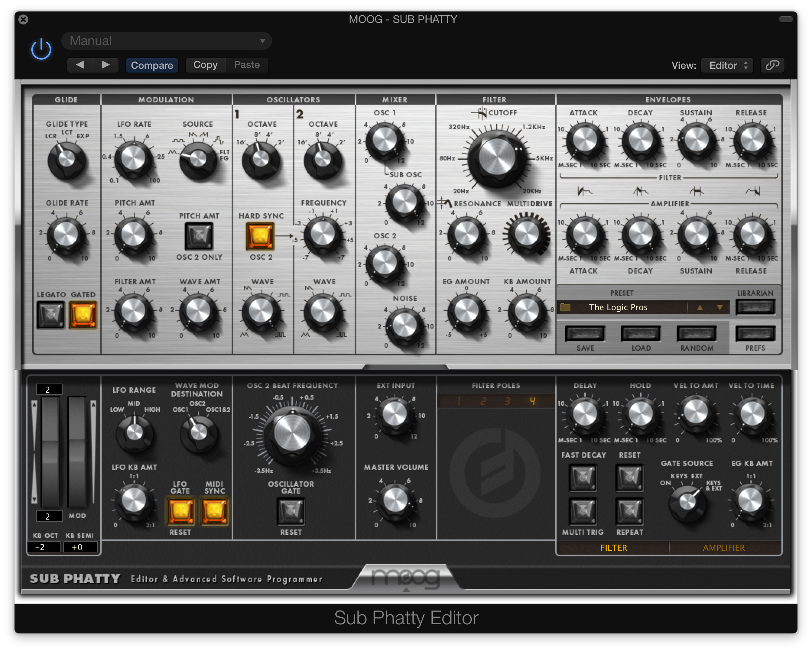812x651 pixels.
Task: Click the link icon in the header
Action: 773,65
